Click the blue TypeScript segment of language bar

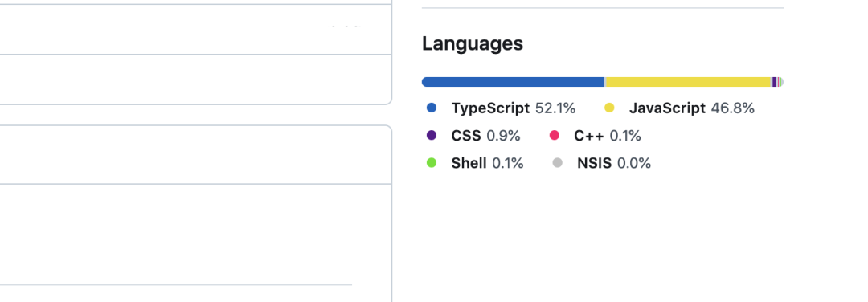point(513,82)
